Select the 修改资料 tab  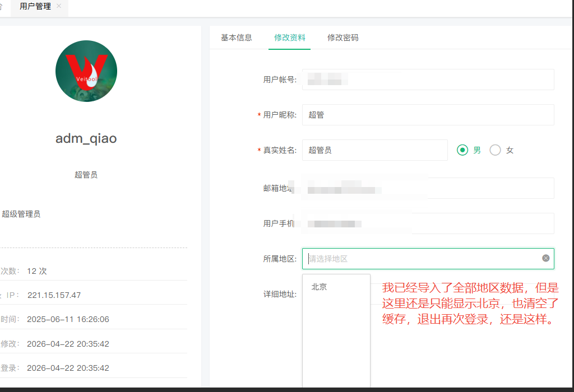(x=290, y=38)
